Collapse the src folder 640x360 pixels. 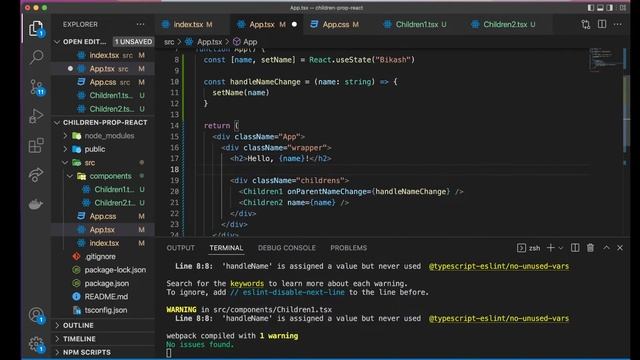pyautogui.click(x=65, y=162)
